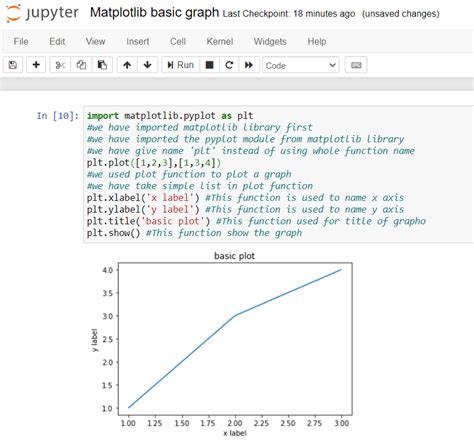
Task: Click the comment 'we used plot function'
Action: [x=189, y=174]
